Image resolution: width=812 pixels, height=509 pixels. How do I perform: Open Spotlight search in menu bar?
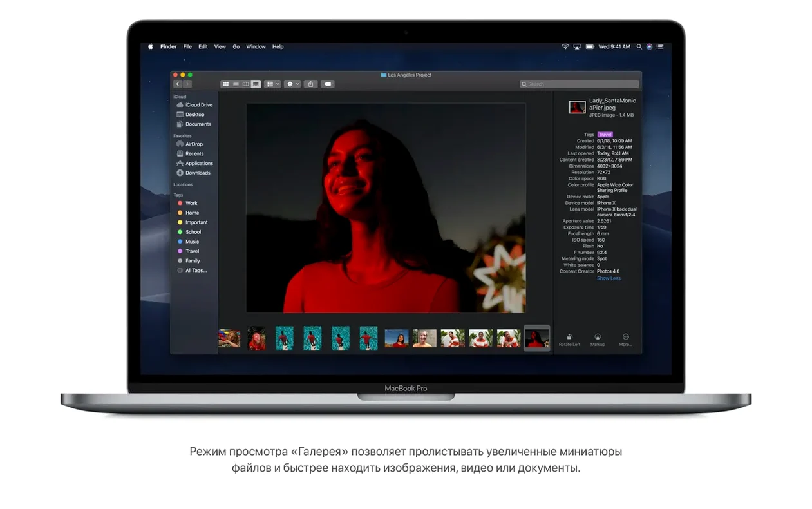click(639, 46)
